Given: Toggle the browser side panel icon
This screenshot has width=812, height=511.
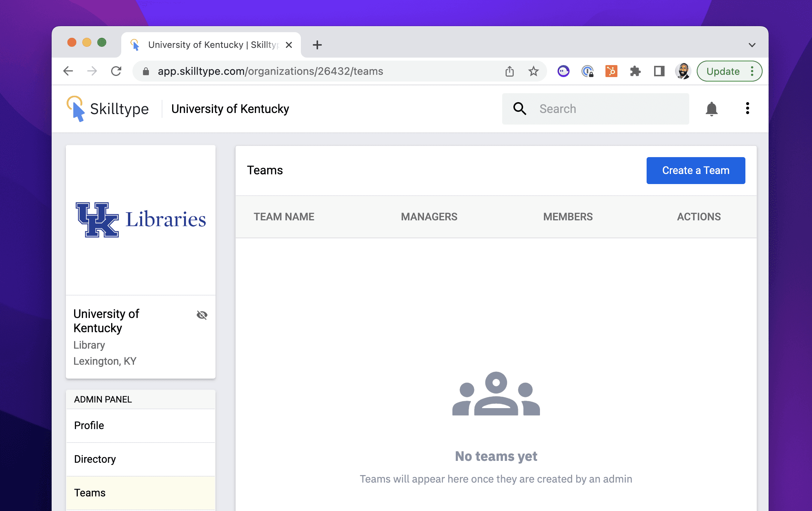Looking at the screenshot, I should 659,71.
